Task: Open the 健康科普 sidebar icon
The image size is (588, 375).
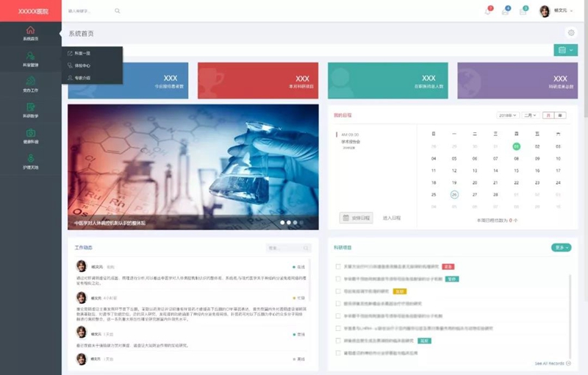Action: point(30,133)
